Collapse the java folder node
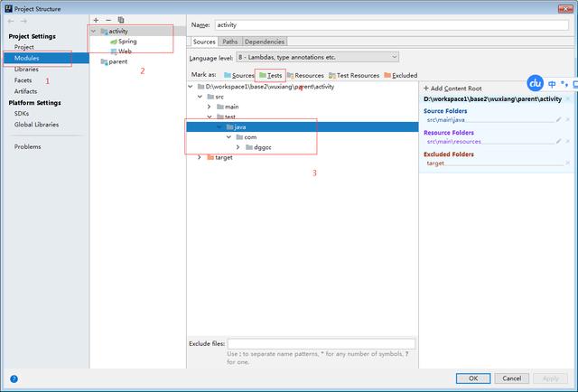578x392 pixels. tap(219, 126)
